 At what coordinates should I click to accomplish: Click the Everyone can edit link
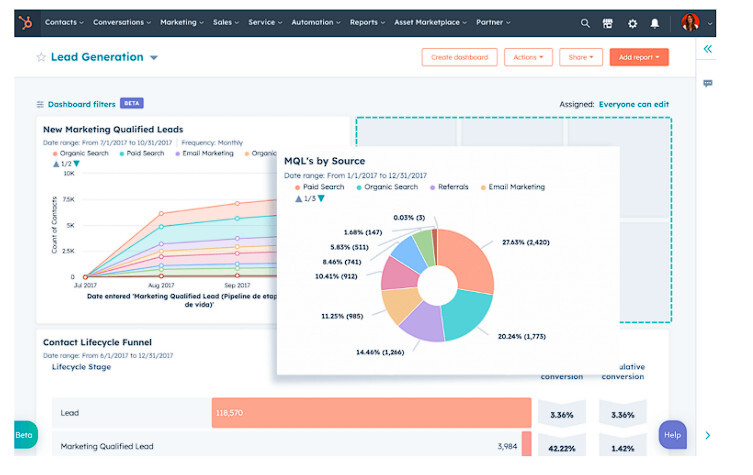633,104
